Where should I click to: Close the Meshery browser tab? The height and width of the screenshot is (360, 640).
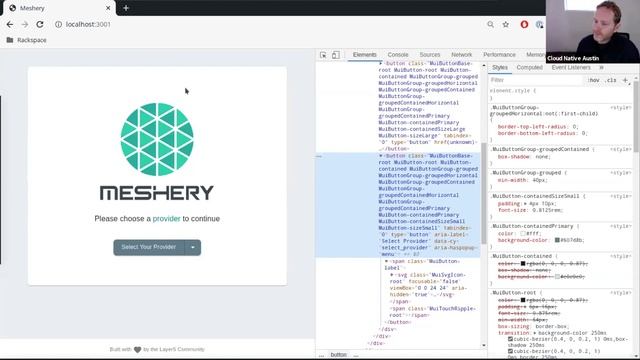coord(108,8)
